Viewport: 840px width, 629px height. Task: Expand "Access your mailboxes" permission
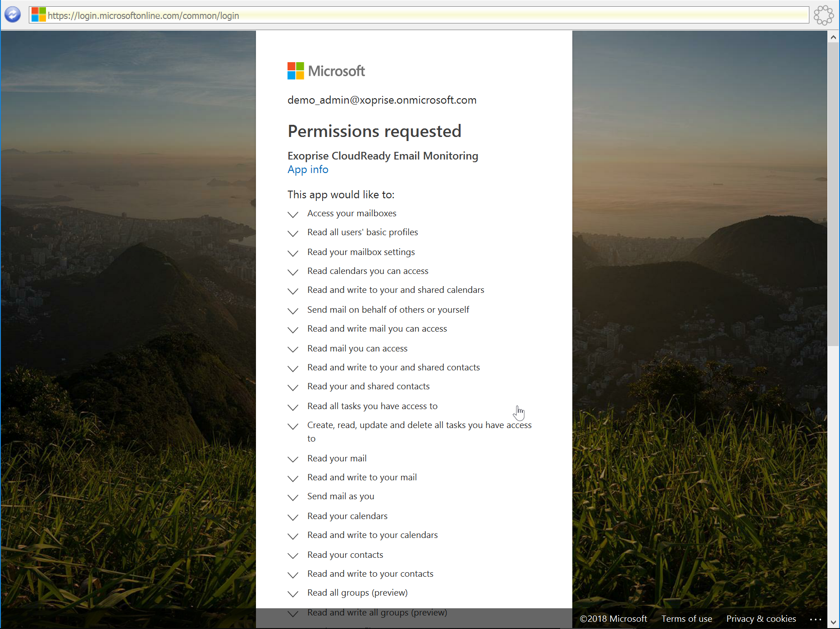click(293, 214)
